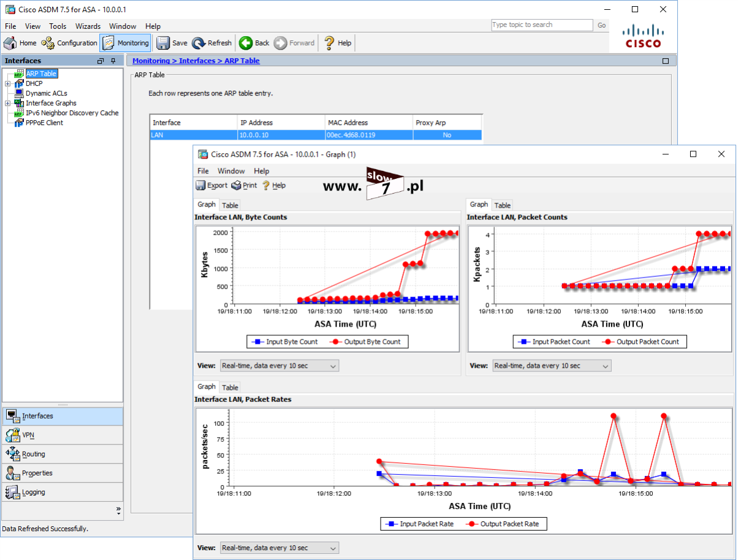Expand navigation pane overflow chevron

click(118, 510)
